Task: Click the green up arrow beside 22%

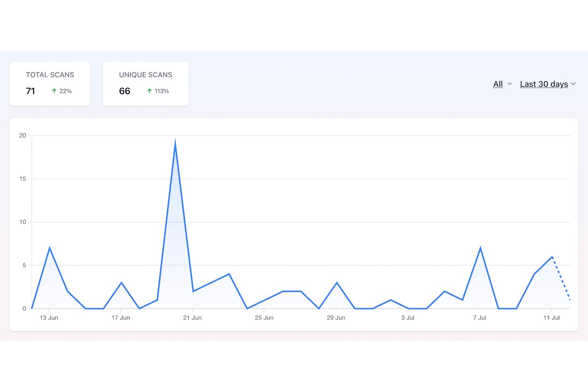Action: tap(54, 91)
